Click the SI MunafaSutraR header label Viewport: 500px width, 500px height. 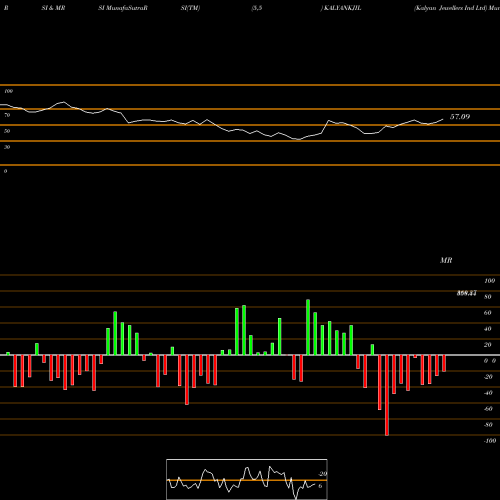point(123,8)
